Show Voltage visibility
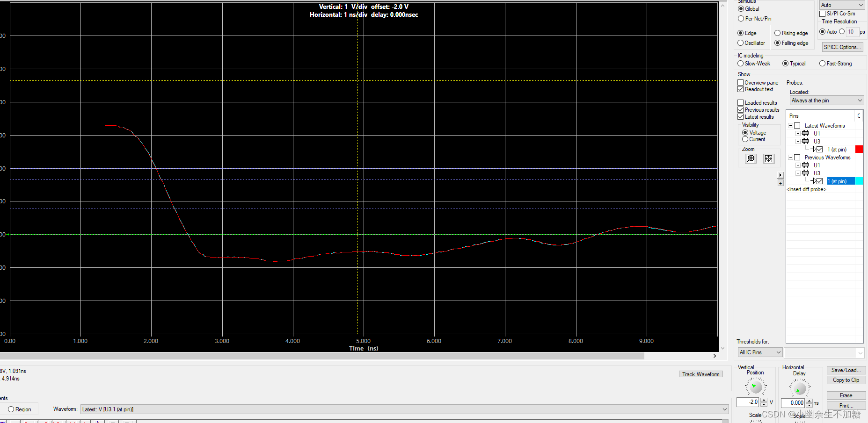This screenshot has width=868, height=423. pyautogui.click(x=745, y=133)
